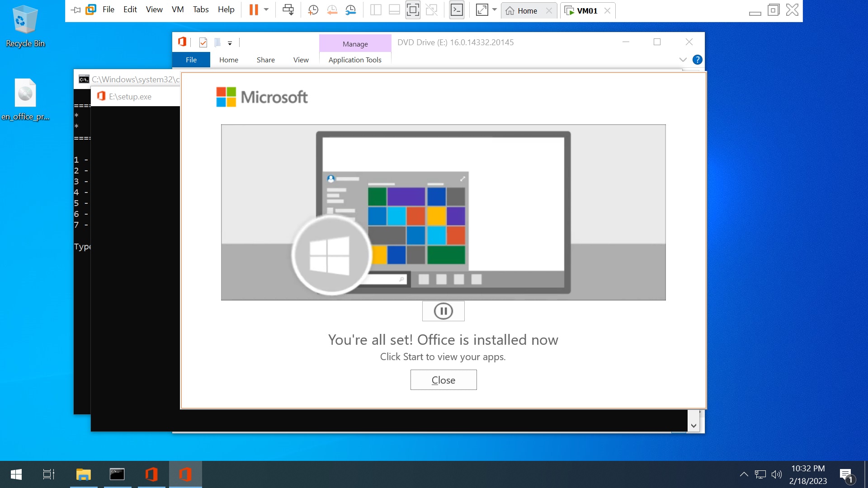
Task: Show hidden system tray icons
Action: click(x=744, y=474)
